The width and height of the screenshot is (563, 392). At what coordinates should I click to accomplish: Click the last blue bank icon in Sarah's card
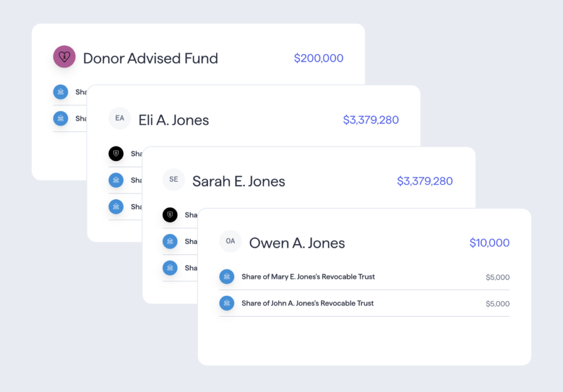[170, 268]
